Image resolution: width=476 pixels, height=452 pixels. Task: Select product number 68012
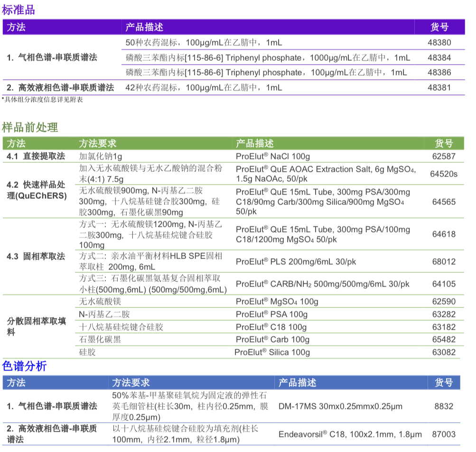(444, 261)
